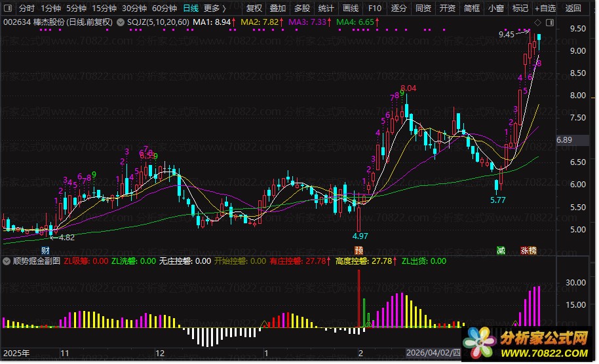Click the ZL洗盘: 0.00 label

(x=133, y=261)
